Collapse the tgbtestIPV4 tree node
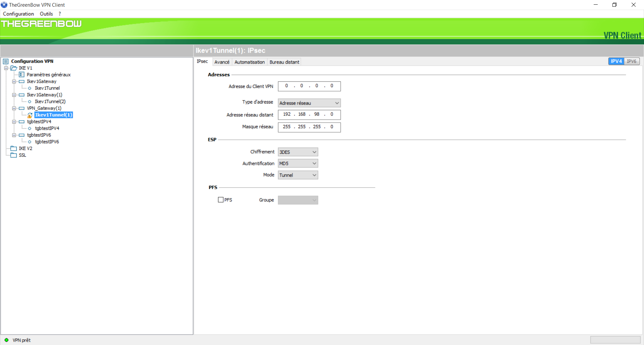The height and width of the screenshot is (345, 644). [14, 122]
